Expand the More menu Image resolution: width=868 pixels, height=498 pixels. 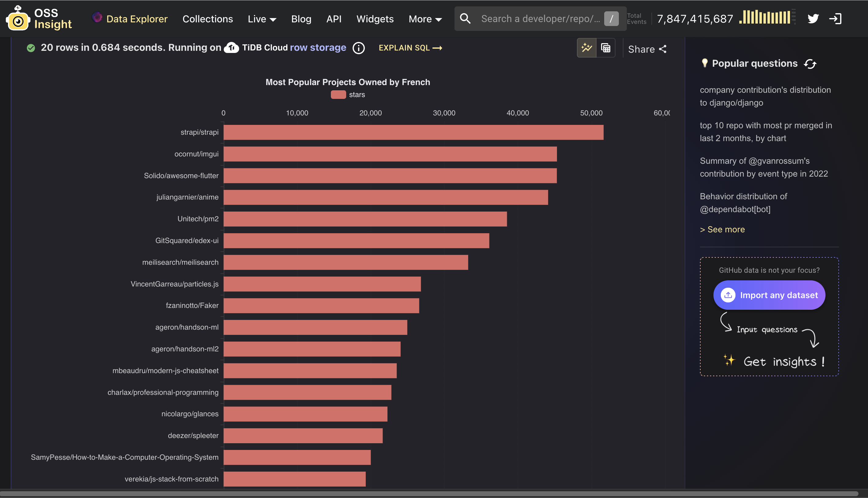point(425,19)
